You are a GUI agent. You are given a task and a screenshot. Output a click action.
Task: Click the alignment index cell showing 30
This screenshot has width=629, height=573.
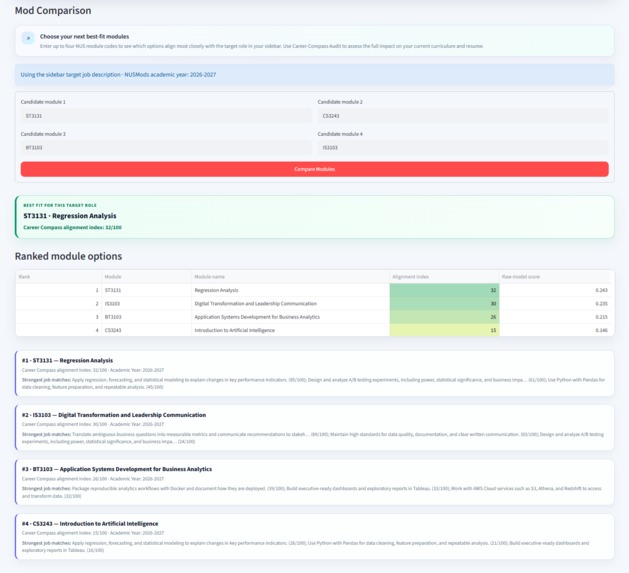point(444,303)
